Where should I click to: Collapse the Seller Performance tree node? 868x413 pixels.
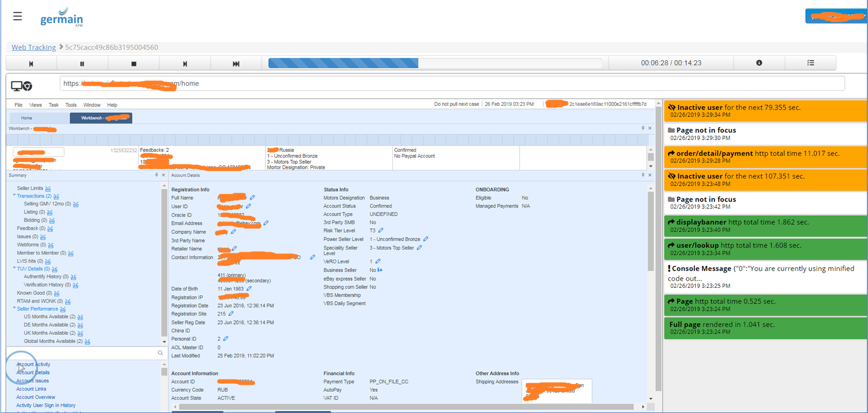[x=14, y=308]
